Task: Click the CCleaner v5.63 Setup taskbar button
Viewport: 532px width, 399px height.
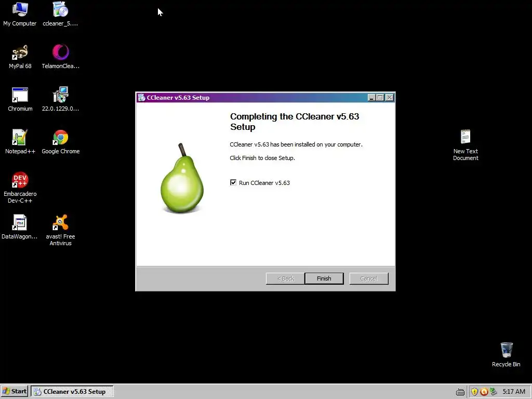Action: (72, 391)
